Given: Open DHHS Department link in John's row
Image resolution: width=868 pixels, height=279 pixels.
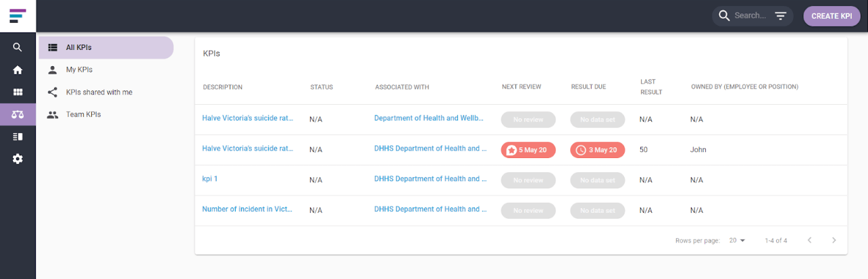Looking at the screenshot, I should pos(431,148).
